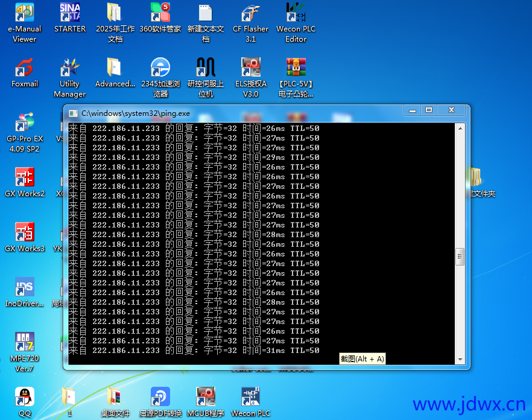Close the ping.exe console window
This screenshot has height=420, width=532.
pos(451,110)
